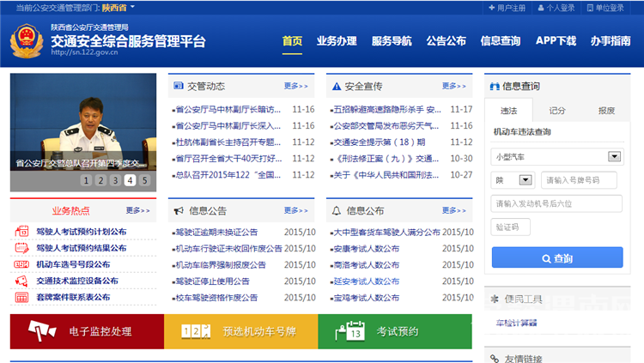Click the 机动车选号号段公布 plate icon
This screenshot has width=644, height=363.
21,264
